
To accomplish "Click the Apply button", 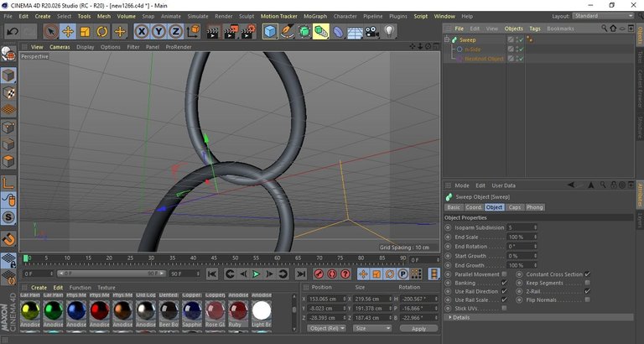I will (418, 328).
